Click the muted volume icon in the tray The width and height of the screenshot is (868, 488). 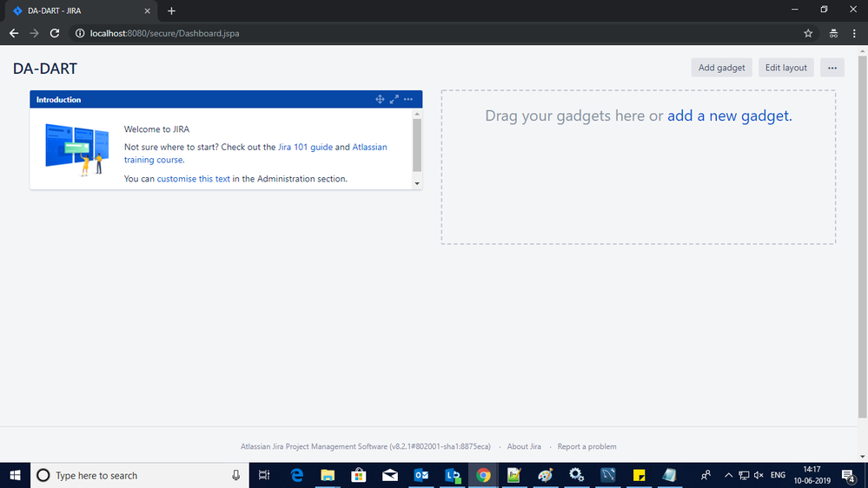[x=759, y=475]
